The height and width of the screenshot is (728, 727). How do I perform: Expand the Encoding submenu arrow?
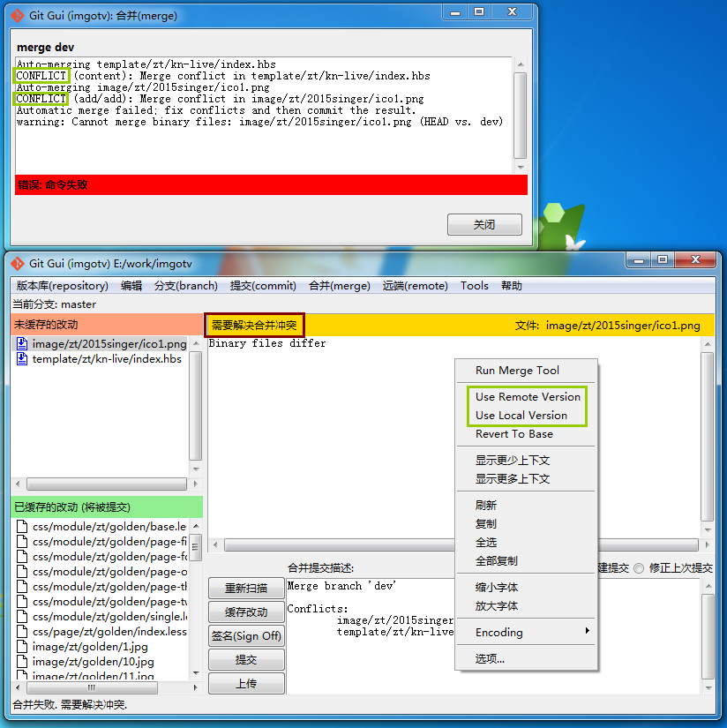pos(587,632)
